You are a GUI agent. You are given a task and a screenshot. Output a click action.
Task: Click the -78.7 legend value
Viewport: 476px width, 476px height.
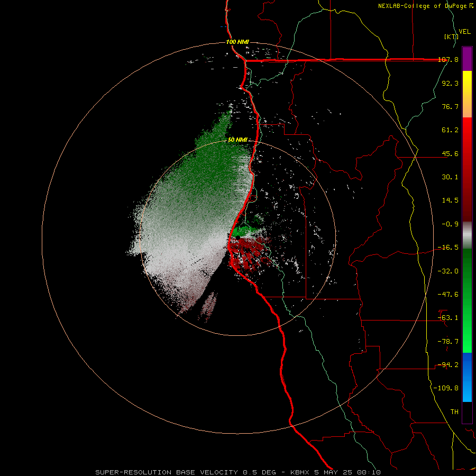448,342
